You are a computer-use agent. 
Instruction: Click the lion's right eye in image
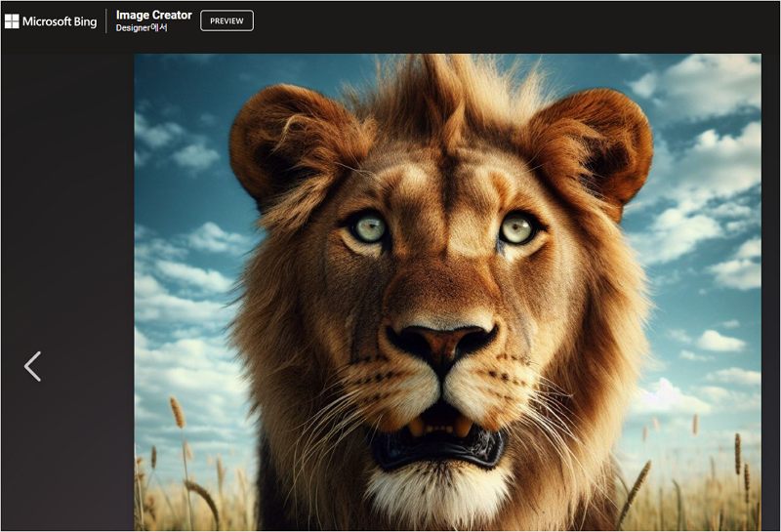point(516,228)
